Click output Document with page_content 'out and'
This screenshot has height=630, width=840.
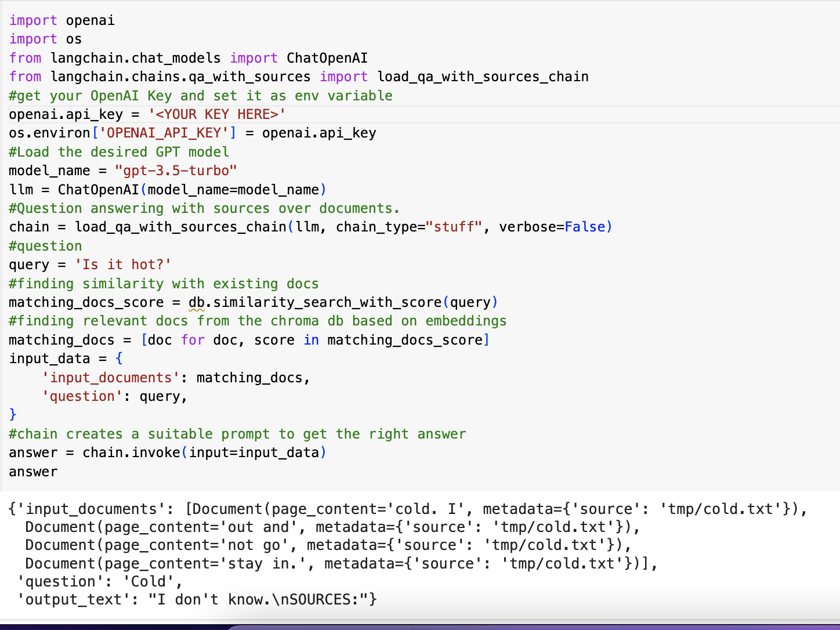point(333,527)
